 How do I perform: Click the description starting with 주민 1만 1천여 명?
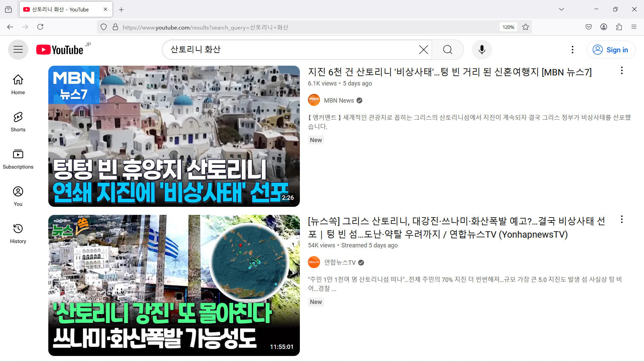tap(465, 284)
